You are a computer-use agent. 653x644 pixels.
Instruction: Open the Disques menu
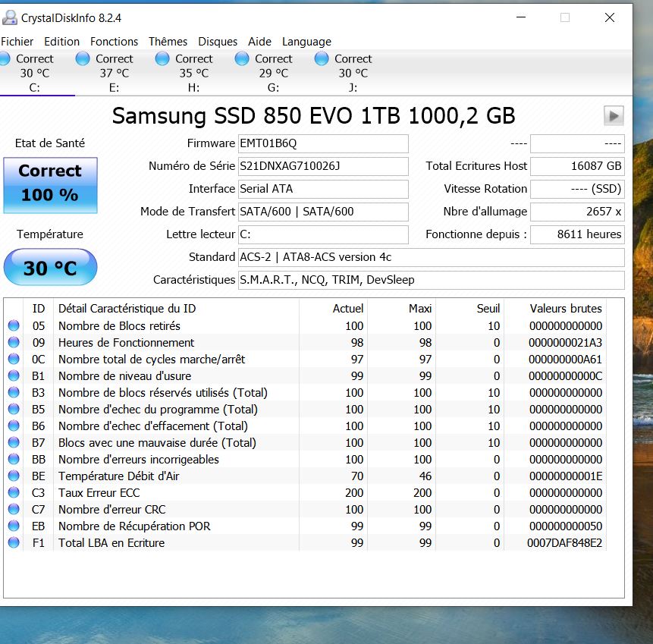click(218, 42)
